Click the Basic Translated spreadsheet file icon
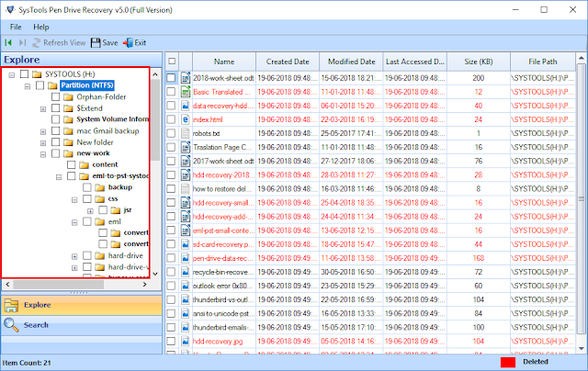588x371 pixels. (186, 92)
